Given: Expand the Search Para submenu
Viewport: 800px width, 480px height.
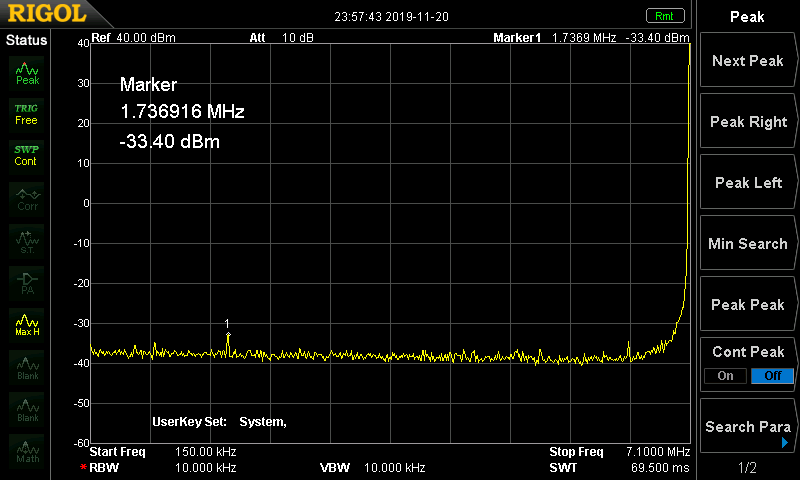Looking at the screenshot, I should pos(747,427).
